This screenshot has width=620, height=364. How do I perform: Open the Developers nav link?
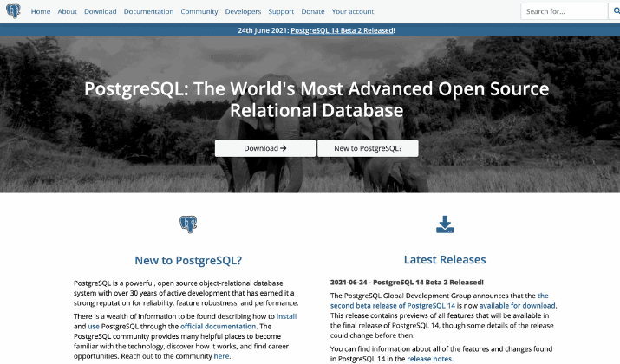(x=243, y=11)
